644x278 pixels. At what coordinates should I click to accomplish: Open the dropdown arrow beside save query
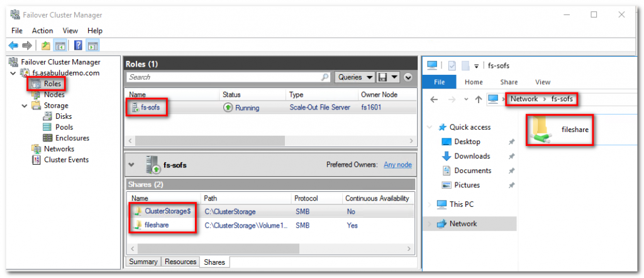coord(395,77)
